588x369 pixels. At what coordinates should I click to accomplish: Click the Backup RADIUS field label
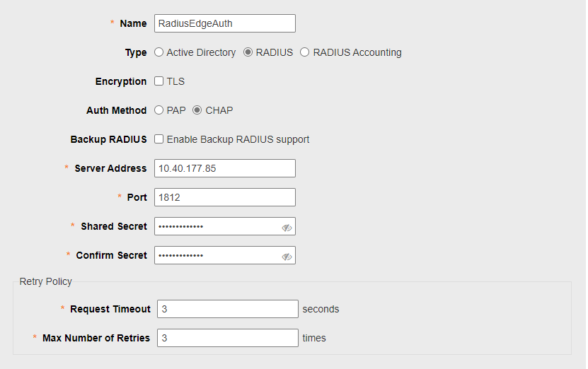(x=109, y=139)
